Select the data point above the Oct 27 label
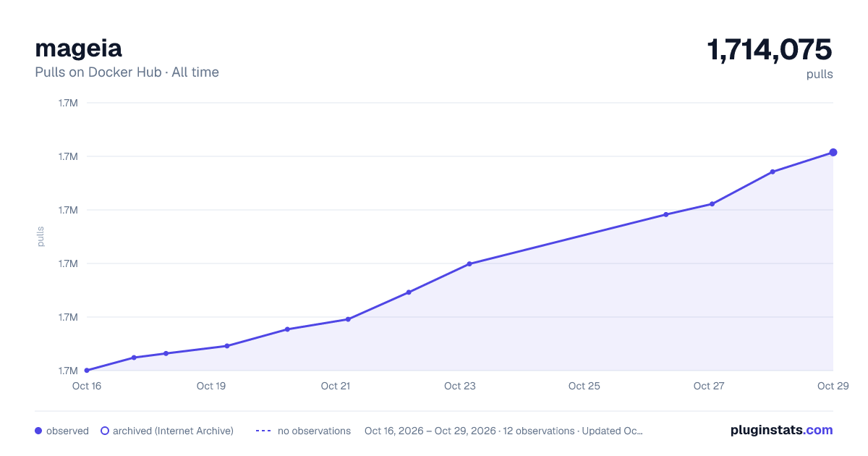The width and height of the screenshot is (868, 456). (712, 204)
